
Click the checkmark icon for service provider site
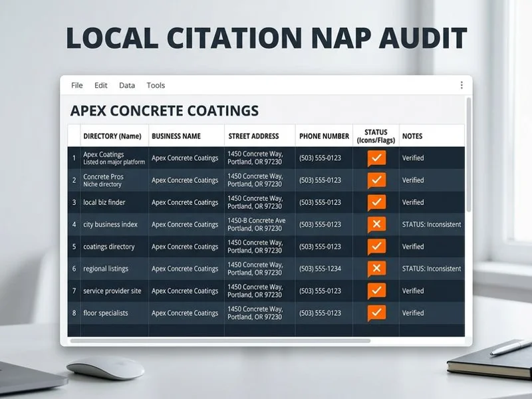click(x=376, y=291)
